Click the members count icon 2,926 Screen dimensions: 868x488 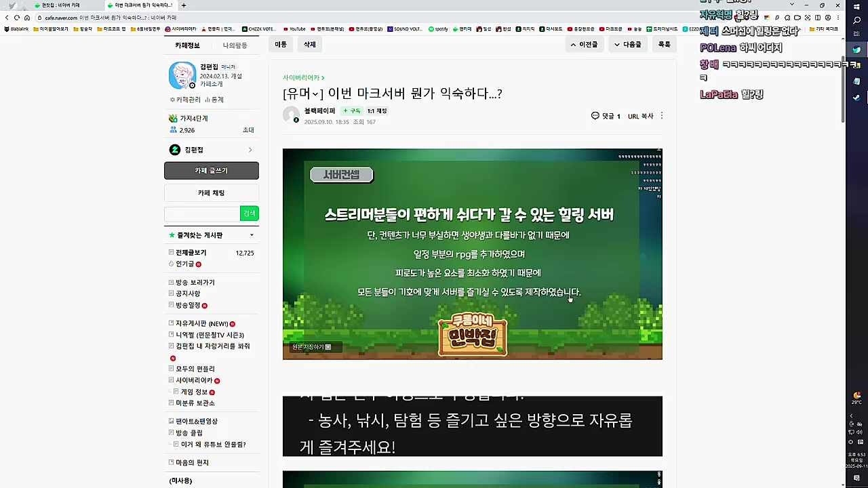coord(173,130)
